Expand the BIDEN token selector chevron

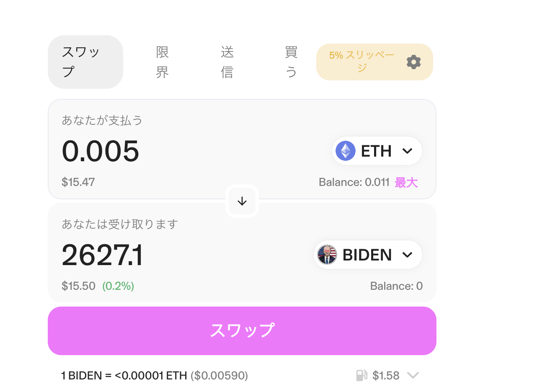[407, 255]
